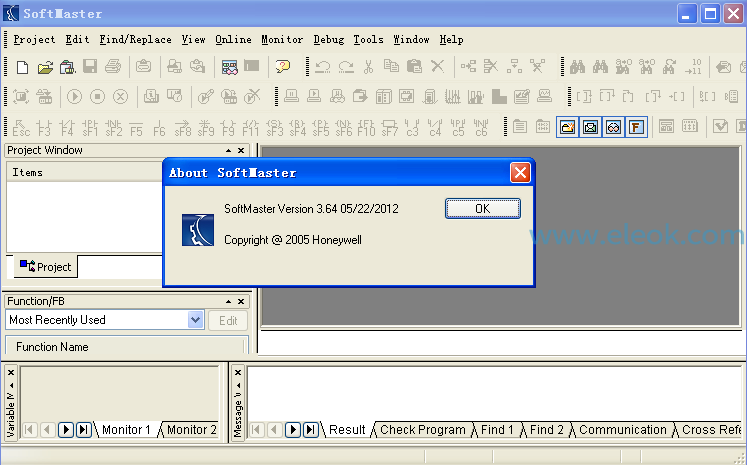This screenshot has height=465, width=747.
Task: Close the Variable monitor pane
Action: click(x=11, y=373)
